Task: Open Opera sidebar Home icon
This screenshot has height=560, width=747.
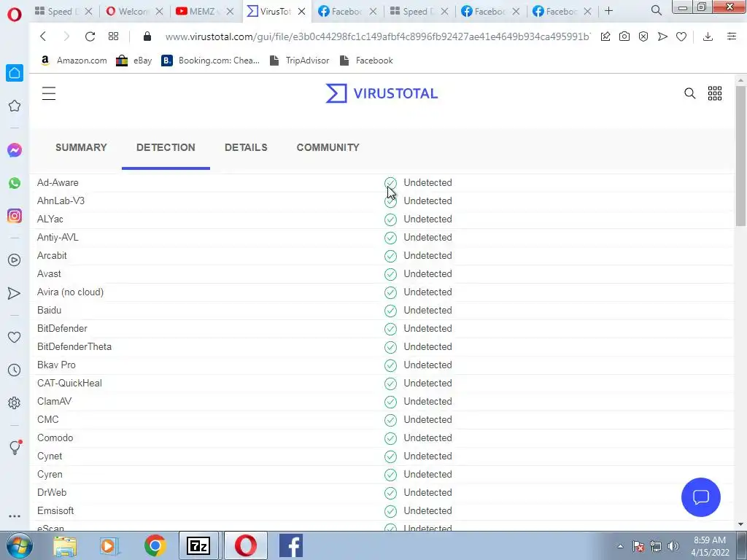Action: click(15, 73)
